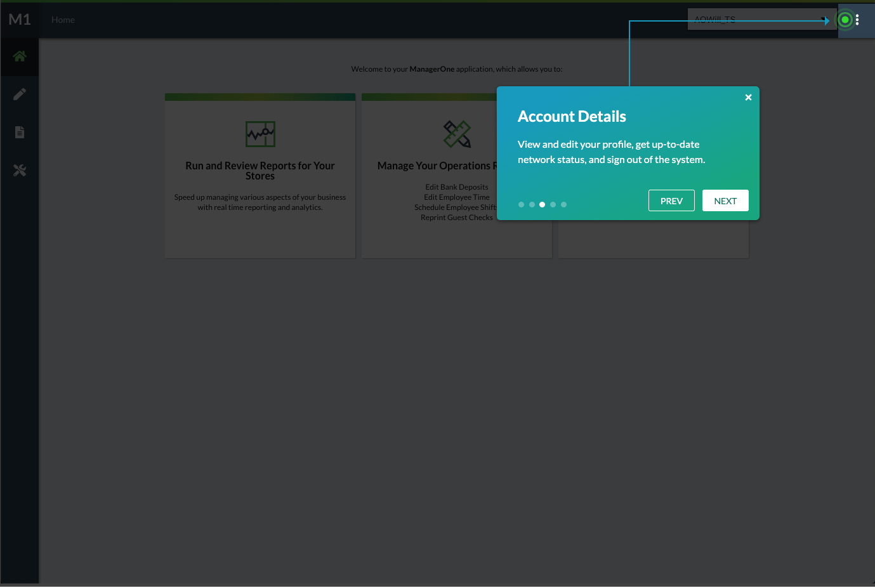The image size is (875, 588).
Task: Click the NEXT button
Action: click(725, 200)
